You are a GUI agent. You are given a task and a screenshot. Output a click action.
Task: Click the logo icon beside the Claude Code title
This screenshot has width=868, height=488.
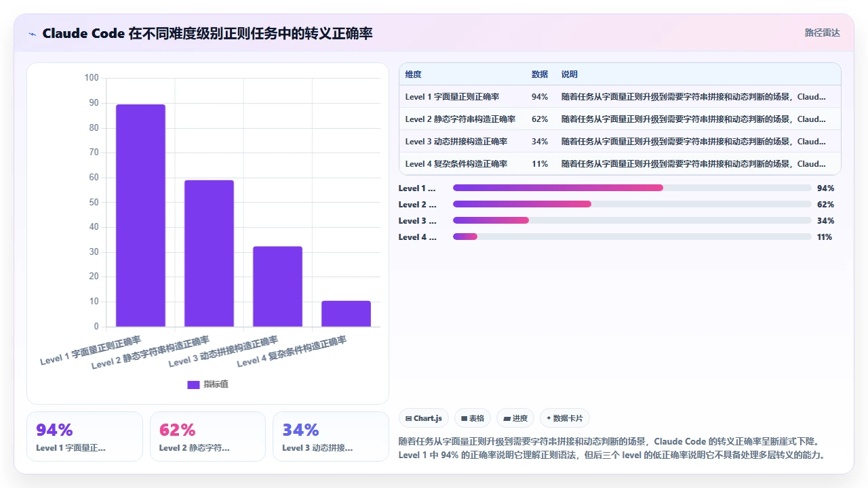[x=32, y=33]
